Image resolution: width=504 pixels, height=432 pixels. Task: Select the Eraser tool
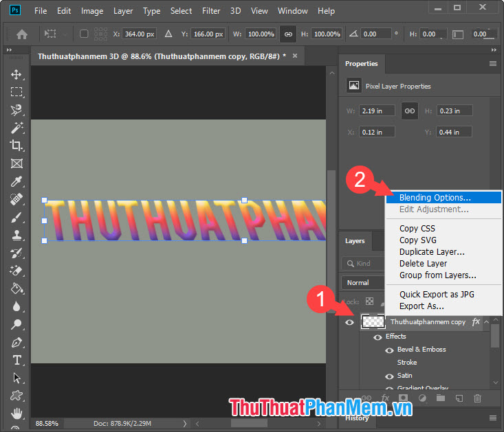pos(17,271)
